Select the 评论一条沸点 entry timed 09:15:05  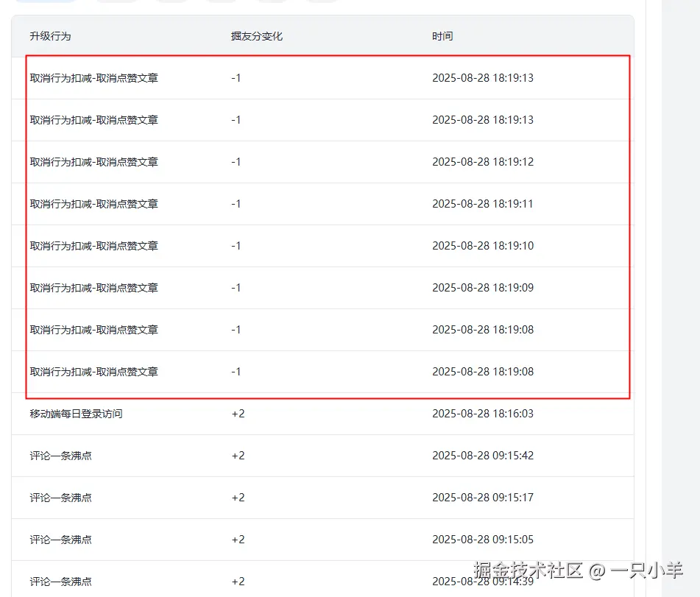pos(60,540)
